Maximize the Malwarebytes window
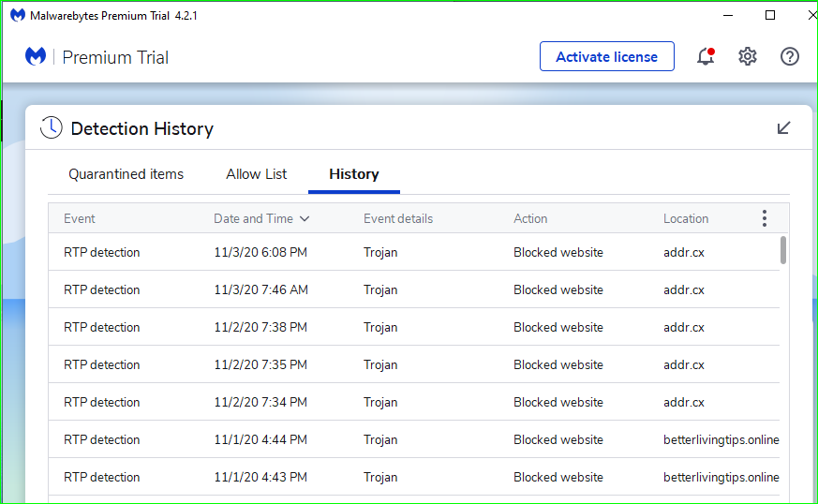 (x=770, y=15)
